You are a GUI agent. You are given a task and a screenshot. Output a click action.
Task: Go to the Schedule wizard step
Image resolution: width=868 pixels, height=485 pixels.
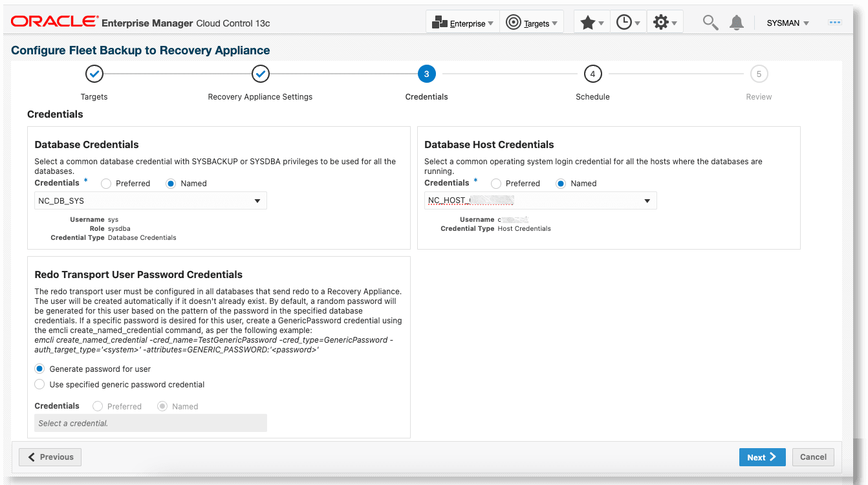592,74
